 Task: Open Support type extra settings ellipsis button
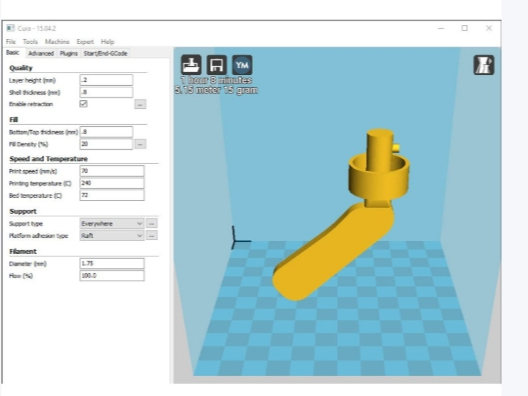coord(152,224)
